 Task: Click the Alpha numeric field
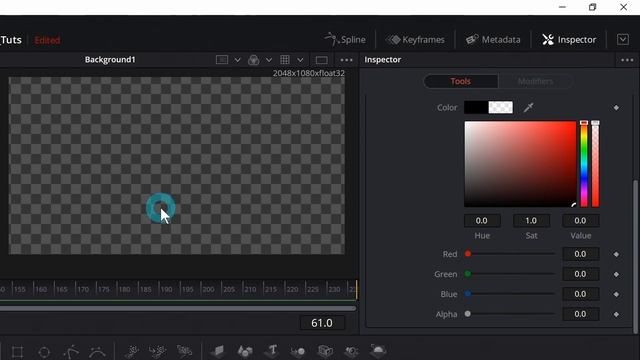[x=580, y=314]
